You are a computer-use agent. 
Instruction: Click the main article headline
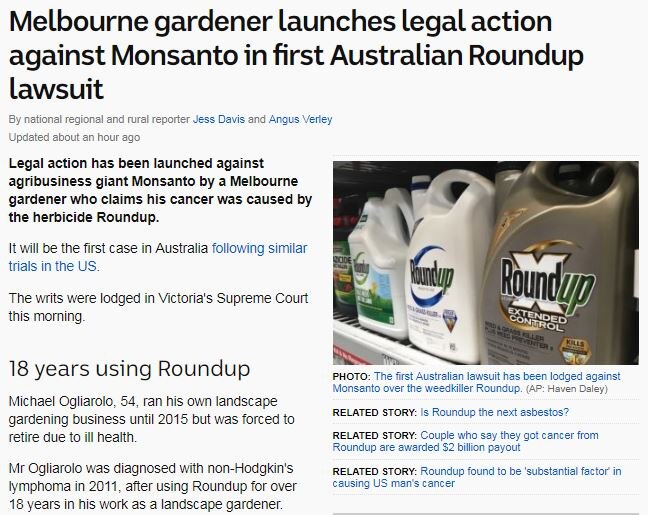tap(296, 55)
